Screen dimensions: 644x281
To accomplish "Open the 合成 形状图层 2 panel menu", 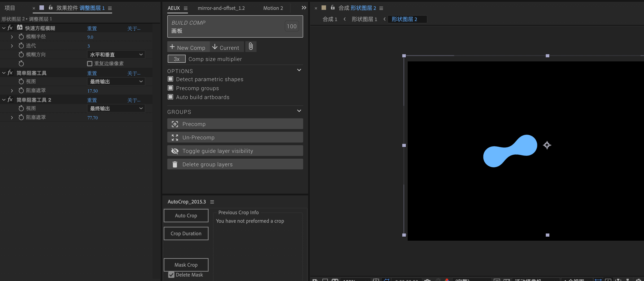I will pos(381,8).
